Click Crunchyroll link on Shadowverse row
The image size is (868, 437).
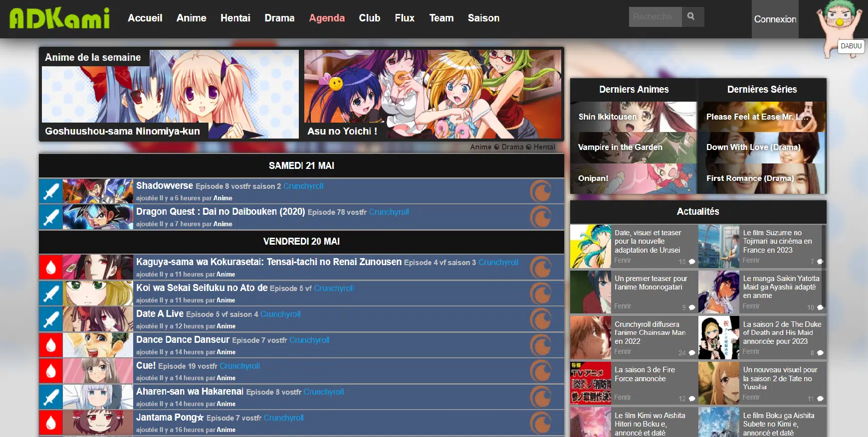(303, 186)
